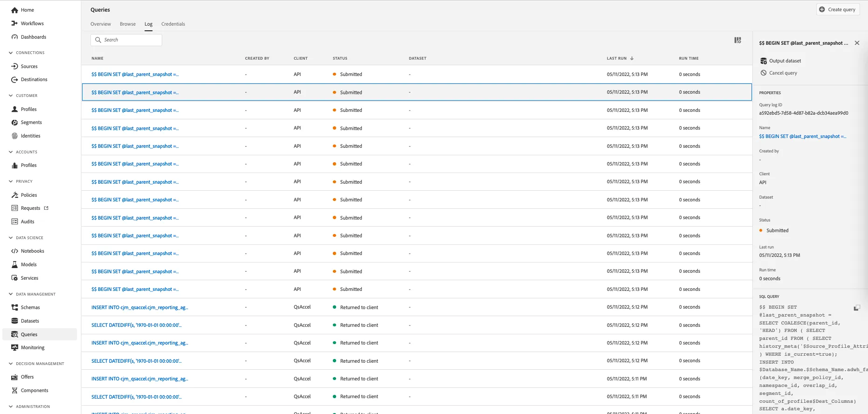Sort by the Status column header

[x=340, y=59]
